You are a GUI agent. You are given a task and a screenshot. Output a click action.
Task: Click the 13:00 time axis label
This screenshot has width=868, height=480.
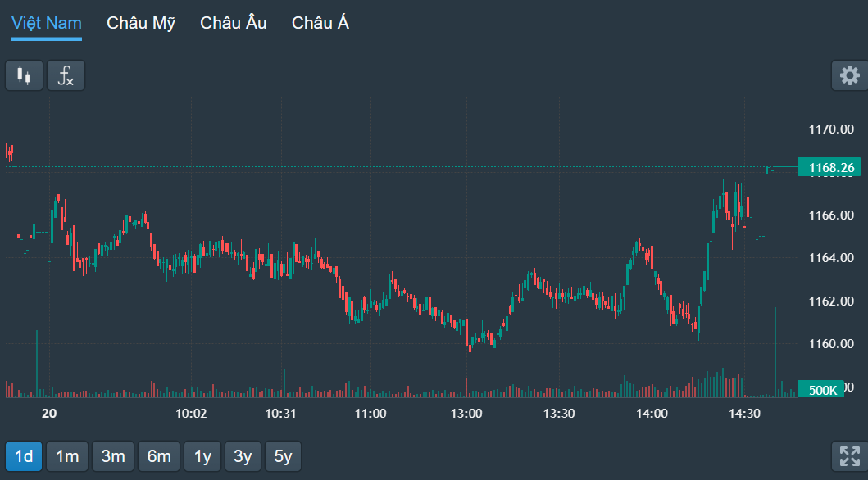click(x=467, y=414)
